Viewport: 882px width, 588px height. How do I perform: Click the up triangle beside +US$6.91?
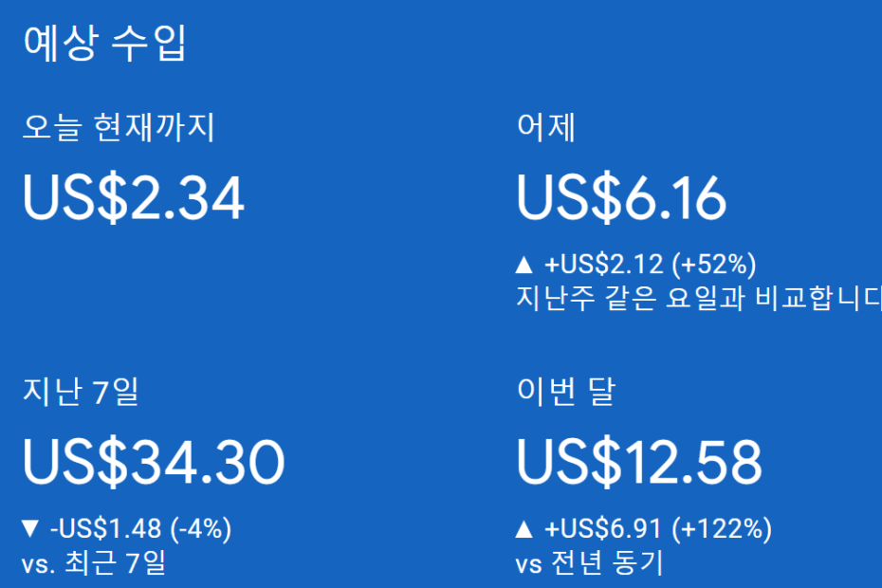pos(524,529)
